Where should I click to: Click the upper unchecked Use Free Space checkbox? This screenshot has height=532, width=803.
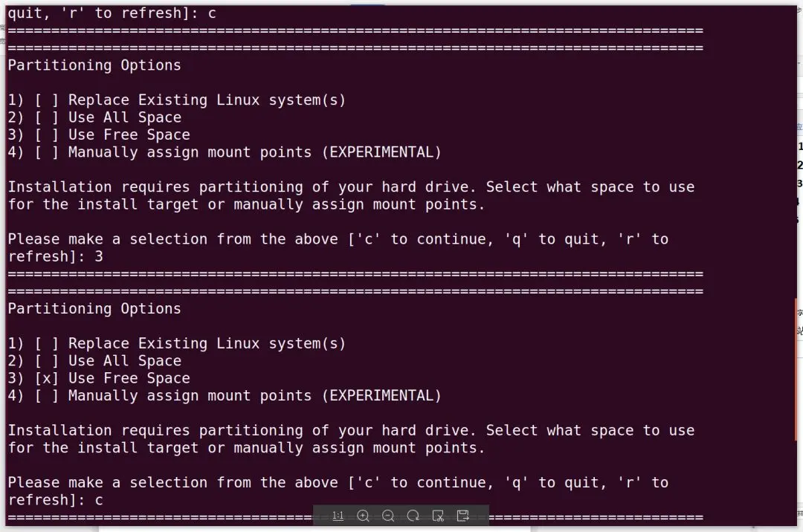pos(46,135)
